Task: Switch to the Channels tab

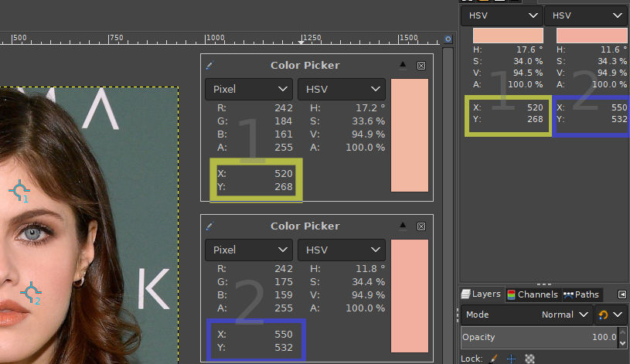Action: (533, 294)
